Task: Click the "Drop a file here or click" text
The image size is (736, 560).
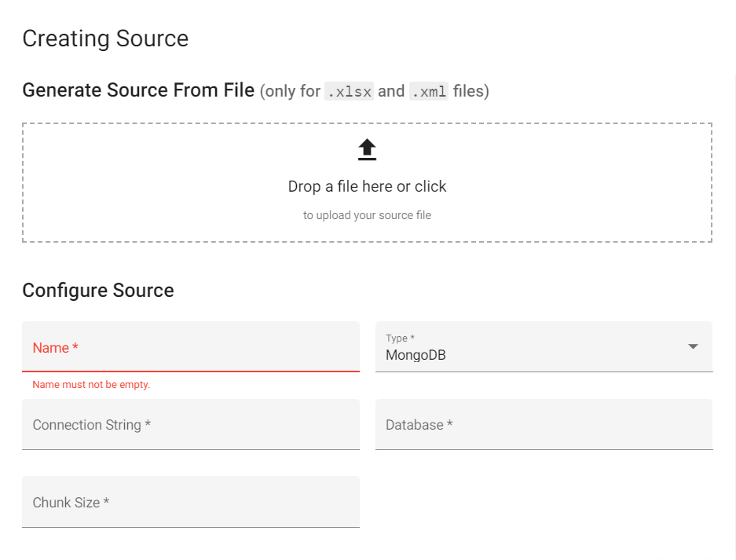Action: (367, 186)
